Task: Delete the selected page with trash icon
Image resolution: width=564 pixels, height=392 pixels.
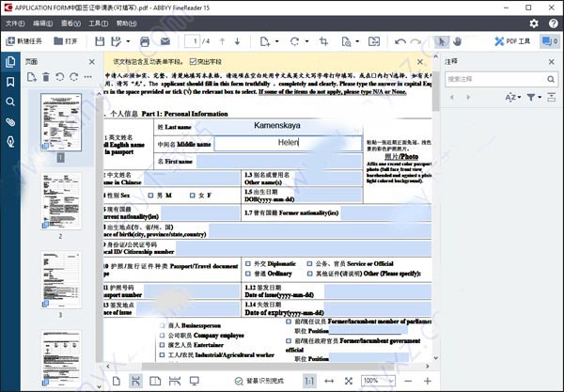Action: [44, 76]
